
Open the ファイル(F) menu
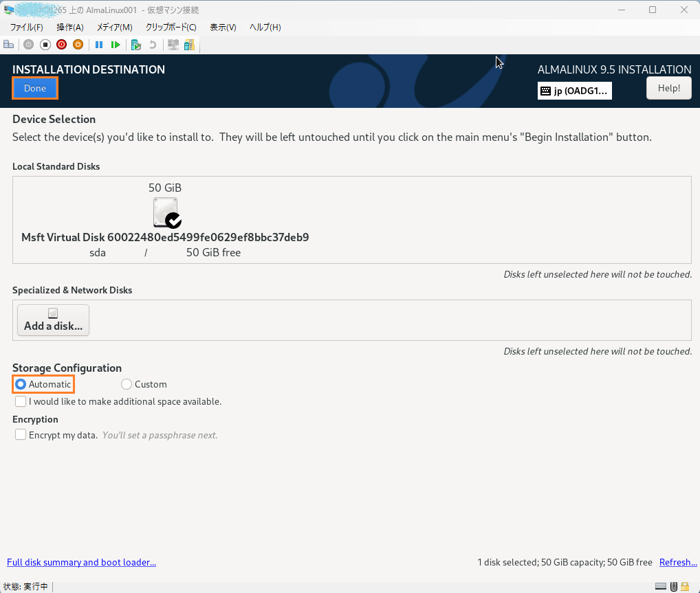click(x=26, y=27)
